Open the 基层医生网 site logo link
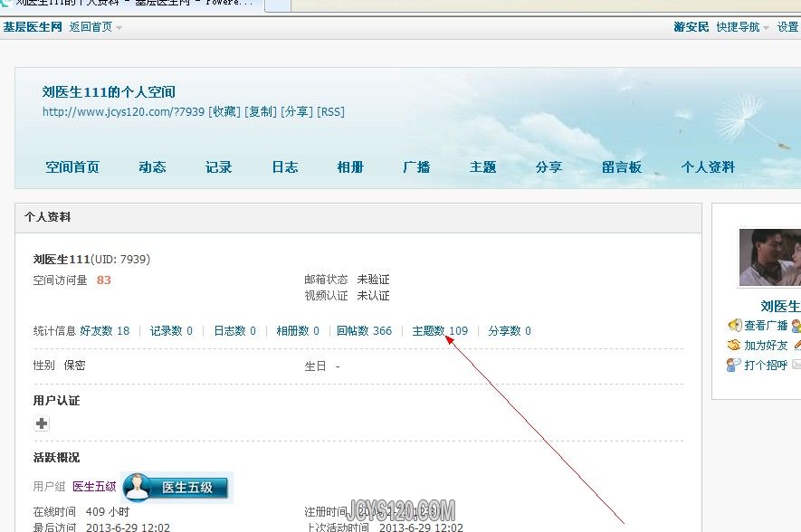 point(33,27)
